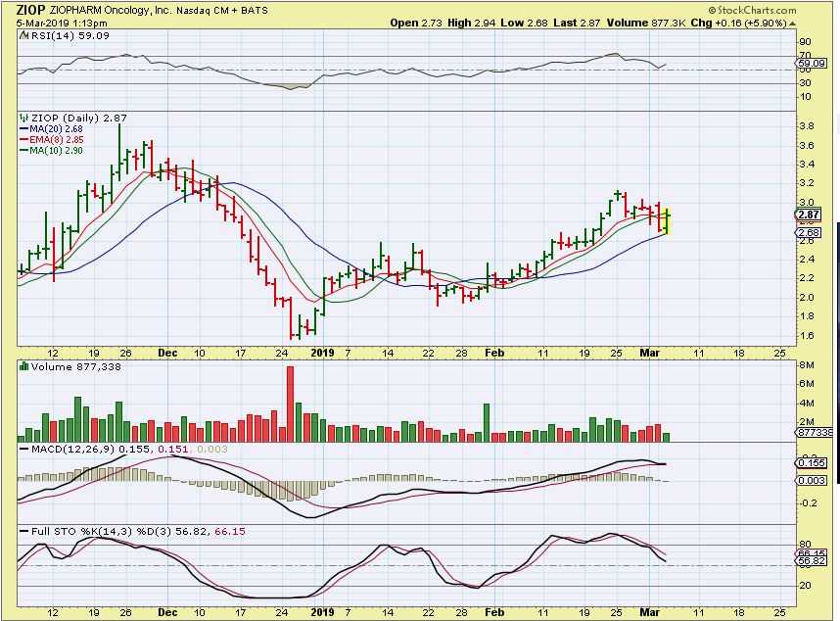The image size is (840, 621).
Task: Click the 'ZIOP (Daily) 2.87' price legend
Action: click(x=79, y=118)
